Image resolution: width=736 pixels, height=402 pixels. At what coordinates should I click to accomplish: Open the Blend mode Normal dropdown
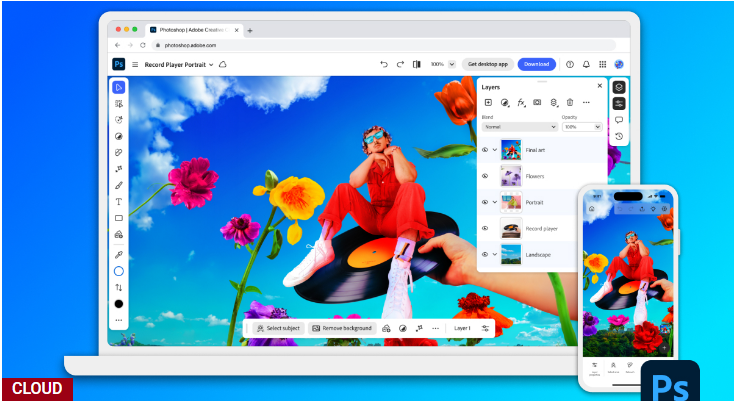(x=520, y=127)
